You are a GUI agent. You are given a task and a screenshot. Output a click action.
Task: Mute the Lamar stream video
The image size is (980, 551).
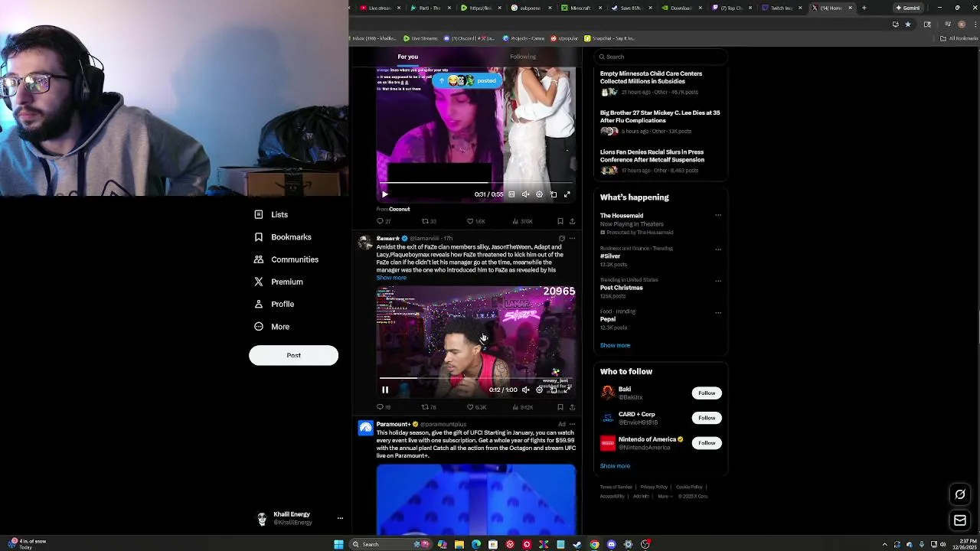point(525,390)
